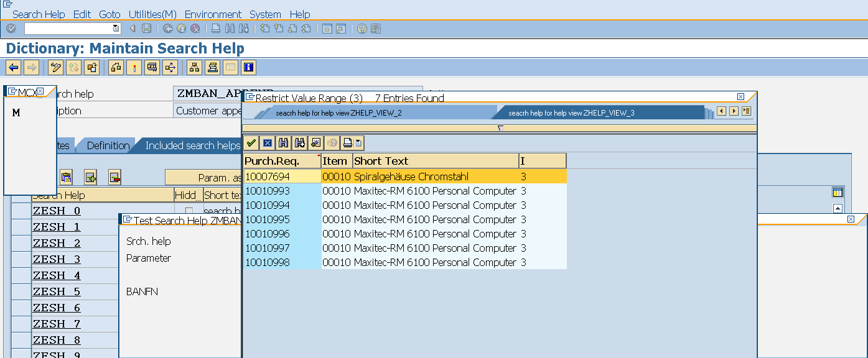Click the right tab-scroll arrow in Restrict dialog

point(734,111)
